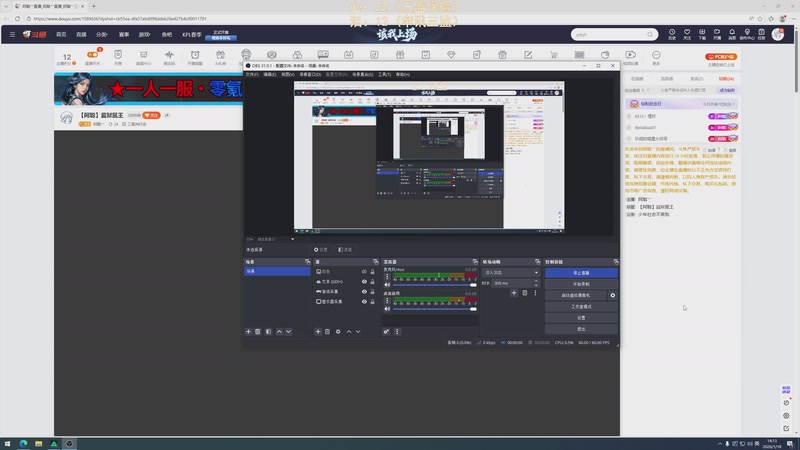Remove scene transition trash icon

click(524, 293)
